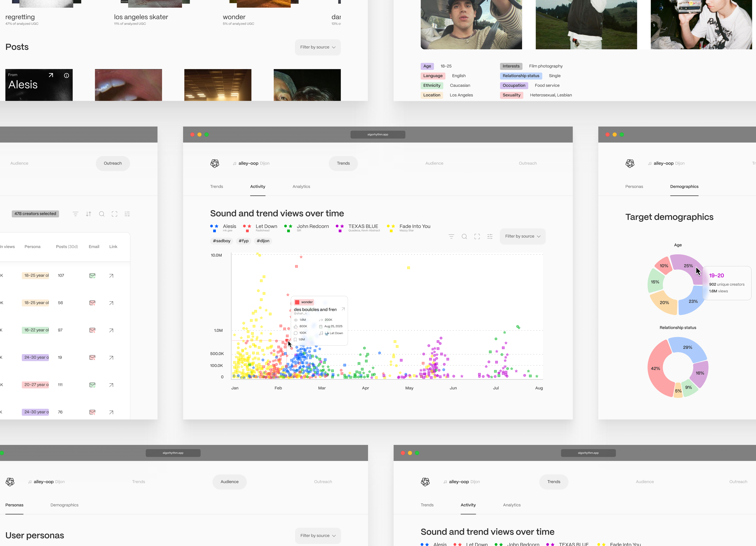Open the chart fullscreen expand icon
The height and width of the screenshot is (546, 756).
(477, 236)
